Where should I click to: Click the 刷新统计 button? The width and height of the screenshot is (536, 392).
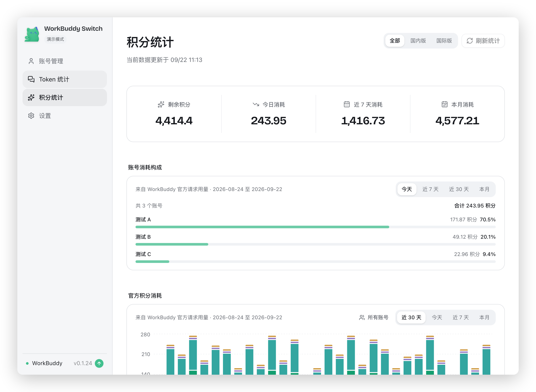pyautogui.click(x=483, y=41)
